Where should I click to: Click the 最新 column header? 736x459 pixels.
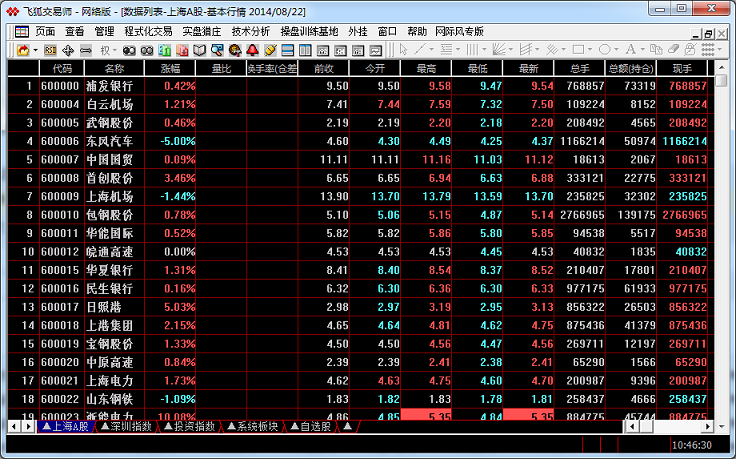[529, 68]
